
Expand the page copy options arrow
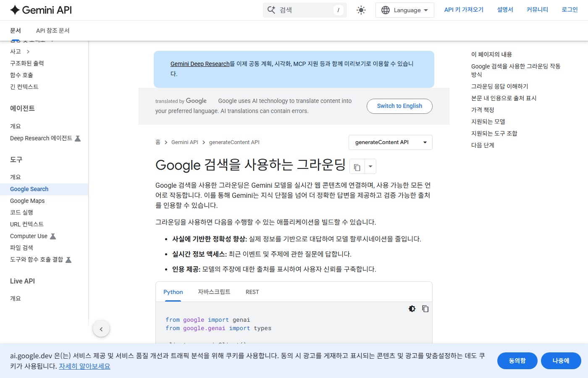370,167
